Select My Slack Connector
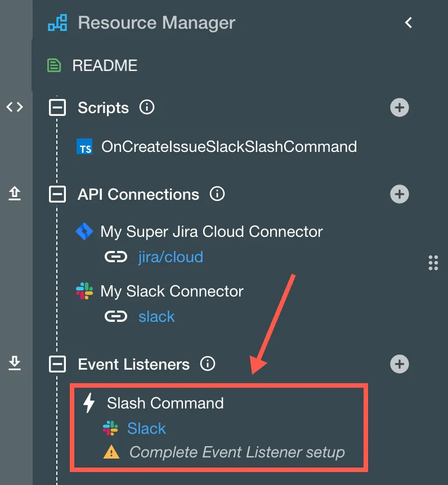 click(x=172, y=291)
